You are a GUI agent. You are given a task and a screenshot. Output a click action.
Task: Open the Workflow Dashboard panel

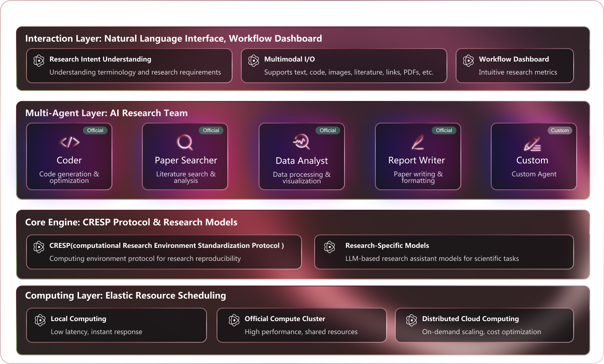[x=515, y=66]
